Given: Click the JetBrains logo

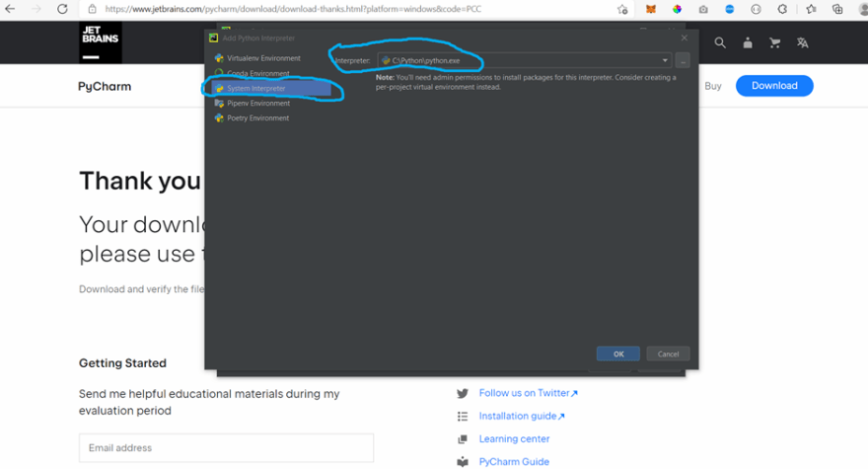Looking at the screenshot, I should point(101,42).
